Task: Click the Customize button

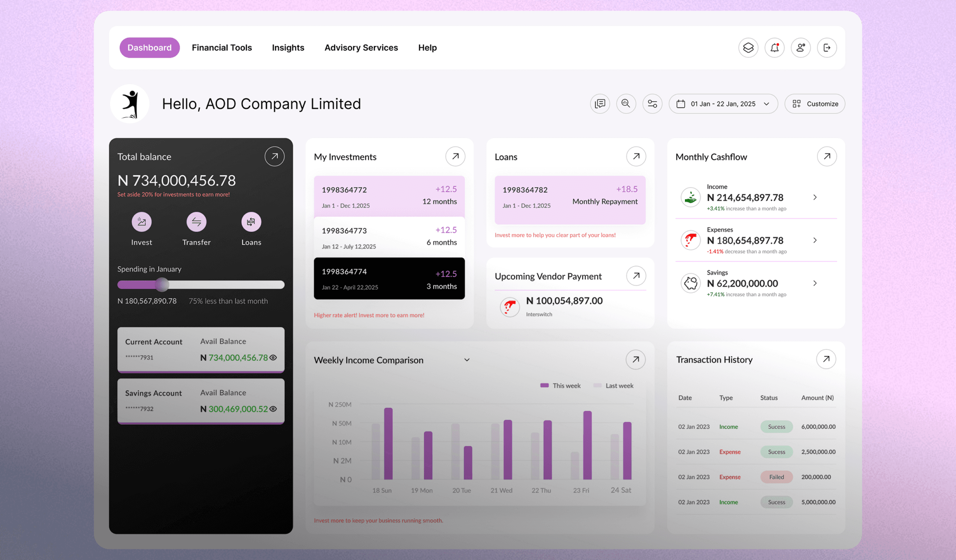Action: tap(815, 104)
